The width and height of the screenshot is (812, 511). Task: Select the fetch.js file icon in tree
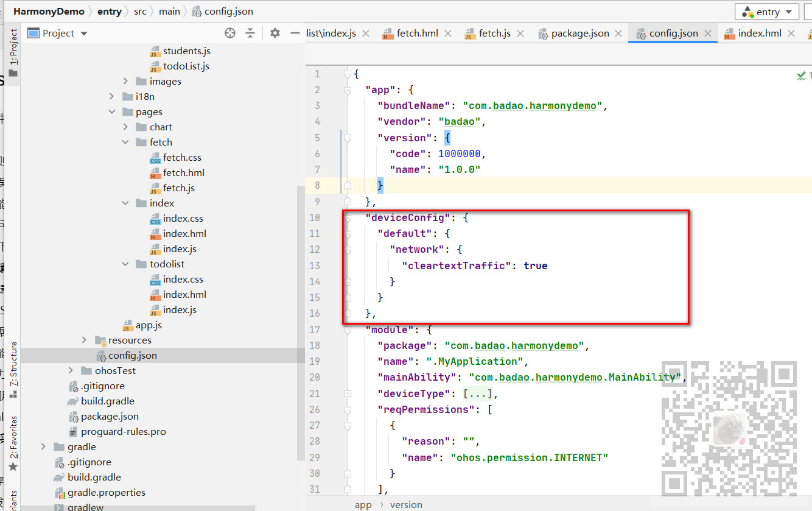tap(155, 188)
